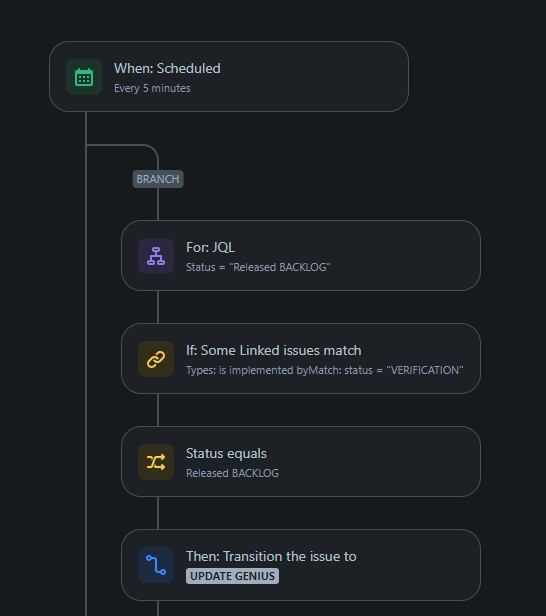Click the UPDATE GENIUS status lozenge

point(233,576)
